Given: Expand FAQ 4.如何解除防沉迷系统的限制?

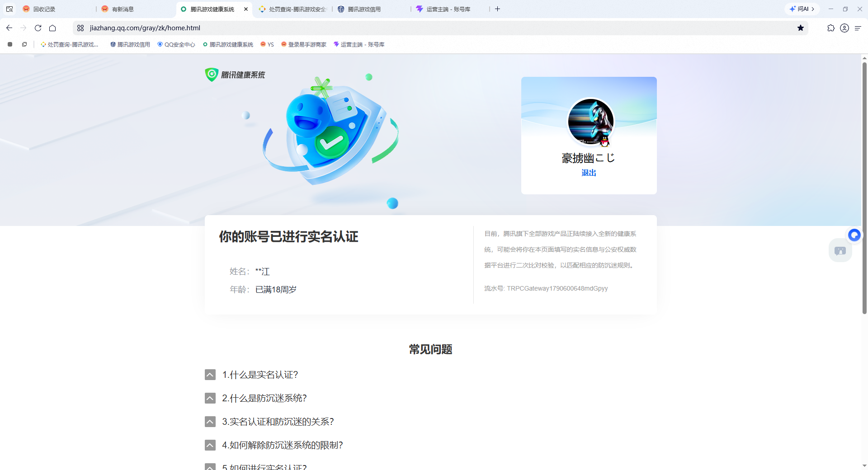Looking at the screenshot, I should click(x=274, y=445).
